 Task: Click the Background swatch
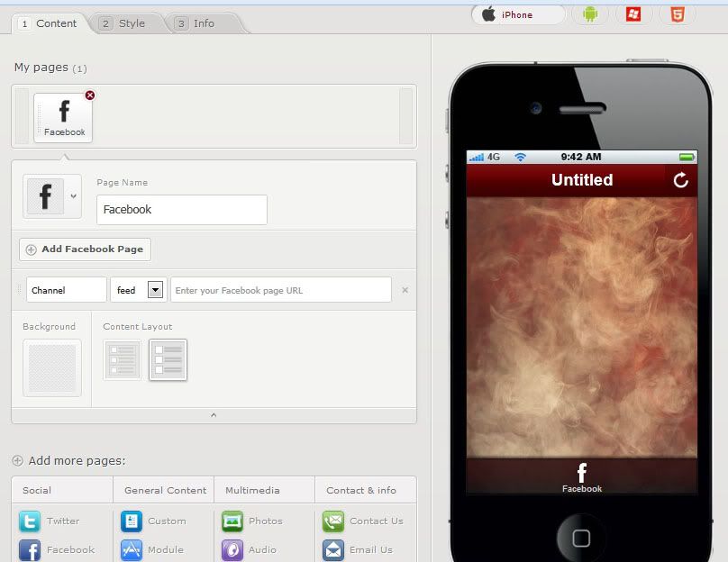pyautogui.click(x=52, y=367)
